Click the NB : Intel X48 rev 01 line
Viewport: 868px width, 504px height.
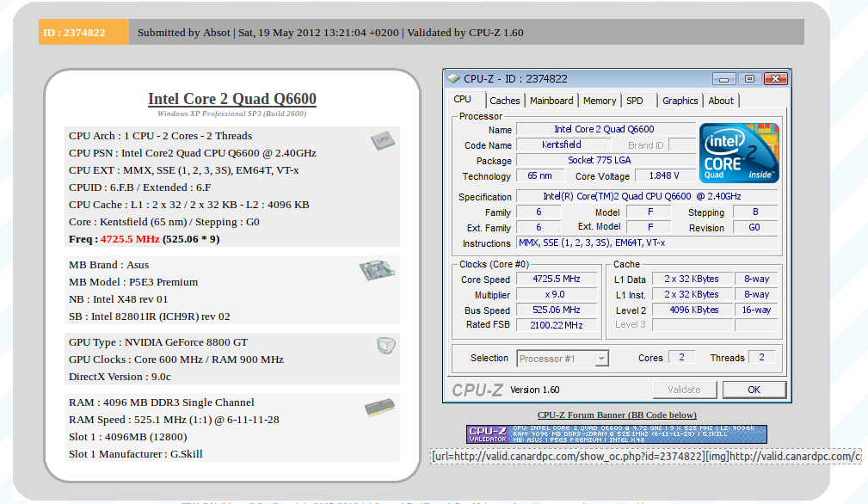click(x=119, y=299)
